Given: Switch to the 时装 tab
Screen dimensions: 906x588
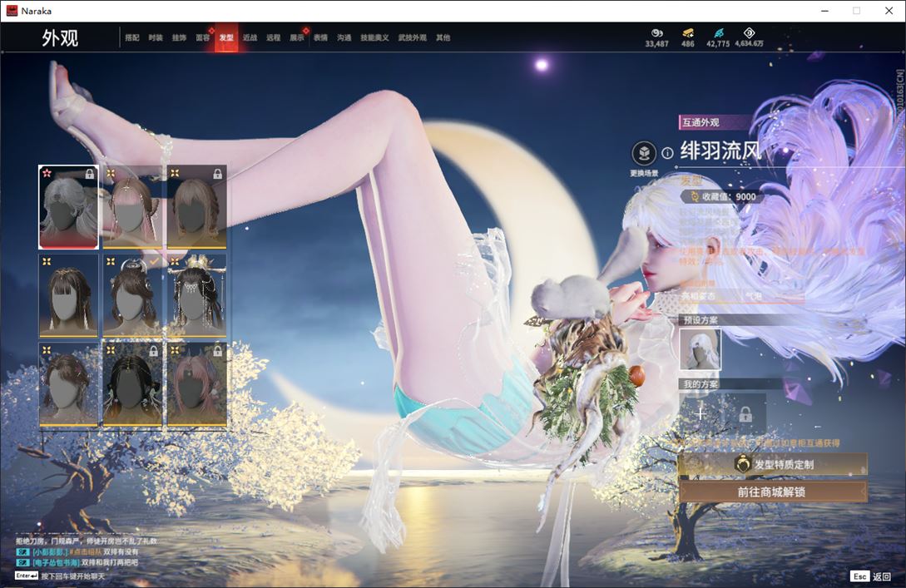Looking at the screenshot, I should [x=156, y=37].
